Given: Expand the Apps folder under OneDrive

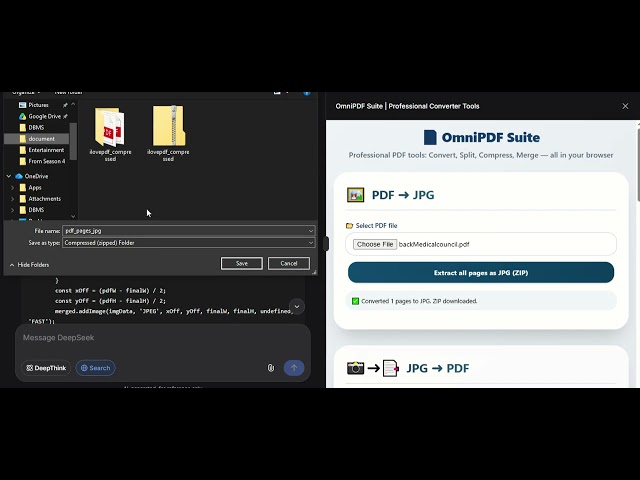Looking at the screenshot, I should tap(12, 188).
